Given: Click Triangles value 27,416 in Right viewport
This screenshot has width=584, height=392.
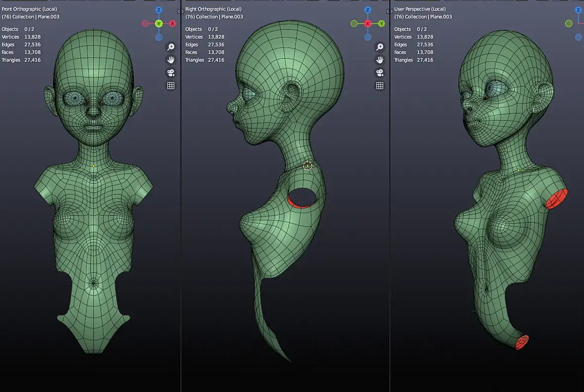Looking at the screenshot, I should click(216, 60).
